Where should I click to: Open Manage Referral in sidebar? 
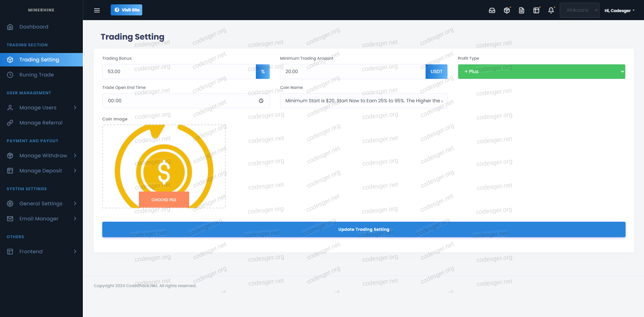(x=41, y=123)
